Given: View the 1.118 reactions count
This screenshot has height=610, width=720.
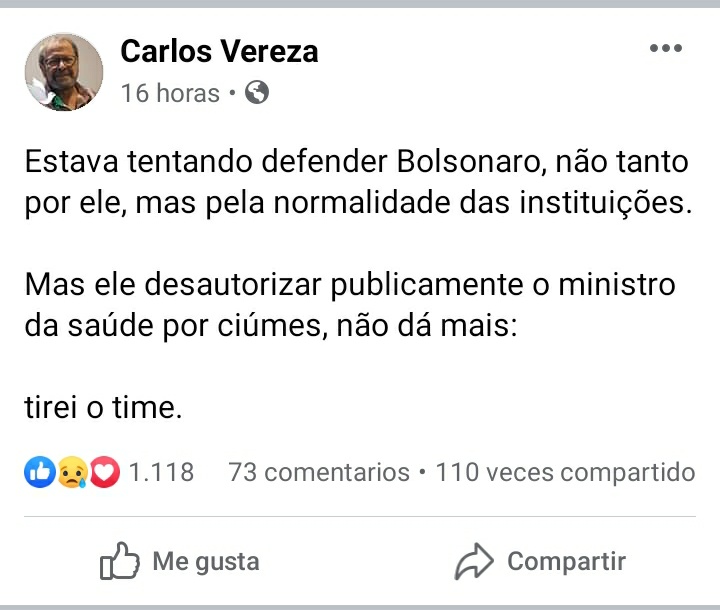Looking at the screenshot, I should pos(162,472).
